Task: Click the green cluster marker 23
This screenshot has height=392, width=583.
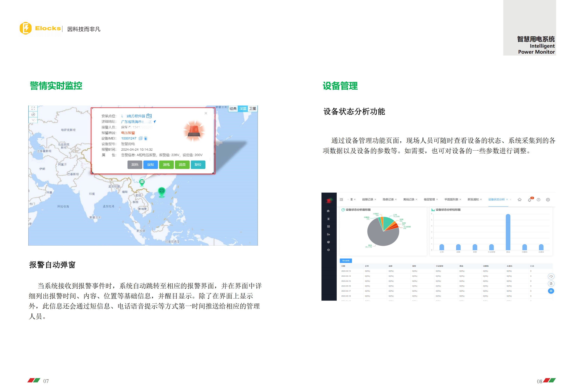Action: [162, 191]
